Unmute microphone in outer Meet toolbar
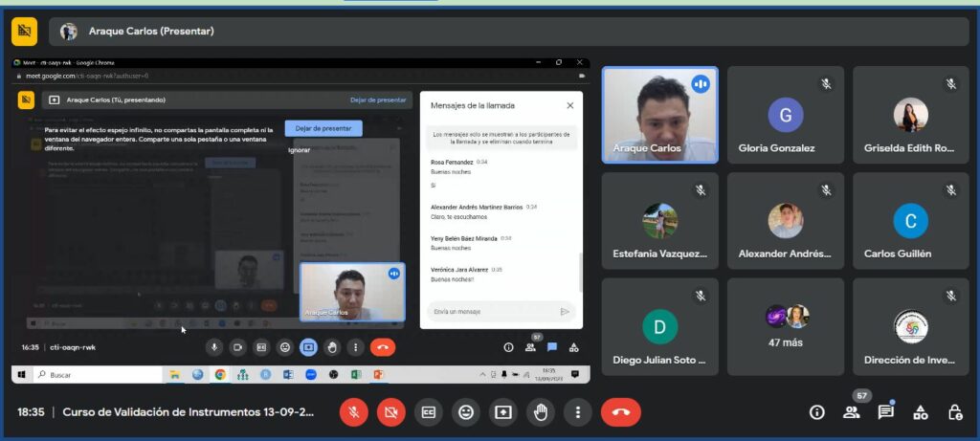 [354, 412]
